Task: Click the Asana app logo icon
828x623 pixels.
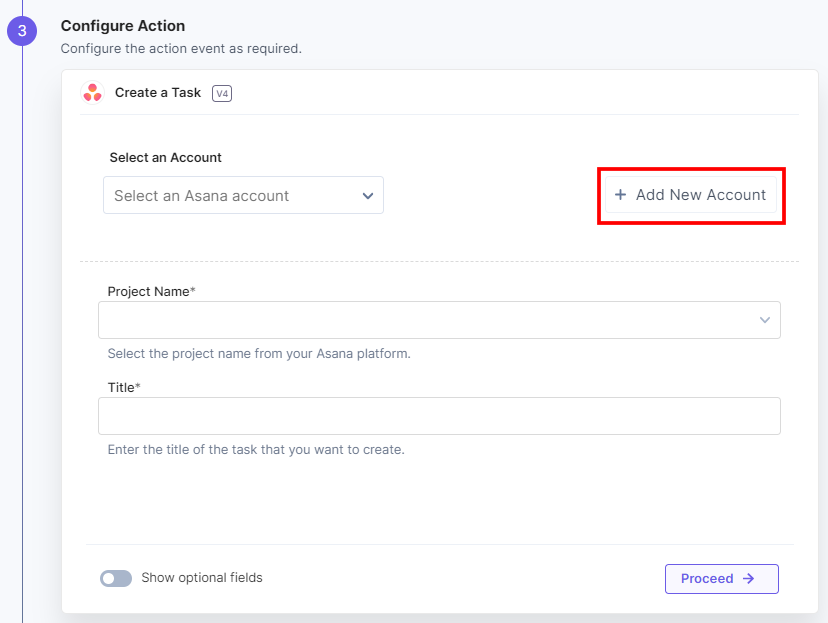Action: click(x=92, y=93)
